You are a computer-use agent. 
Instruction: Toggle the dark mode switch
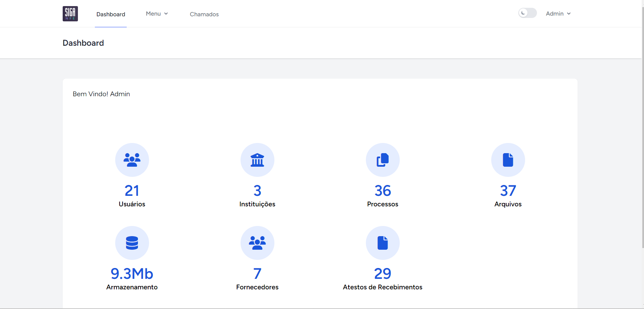click(527, 13)
